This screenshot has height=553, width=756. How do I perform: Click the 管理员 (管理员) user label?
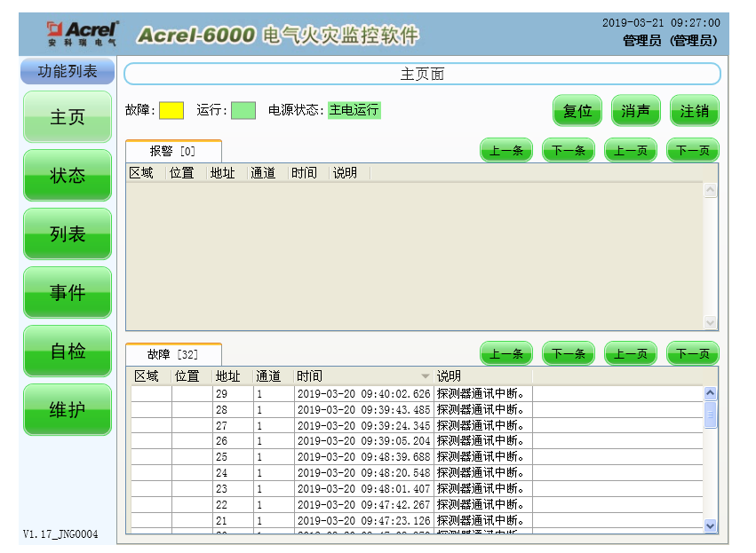pyautogui.click(x=670, y=41)
